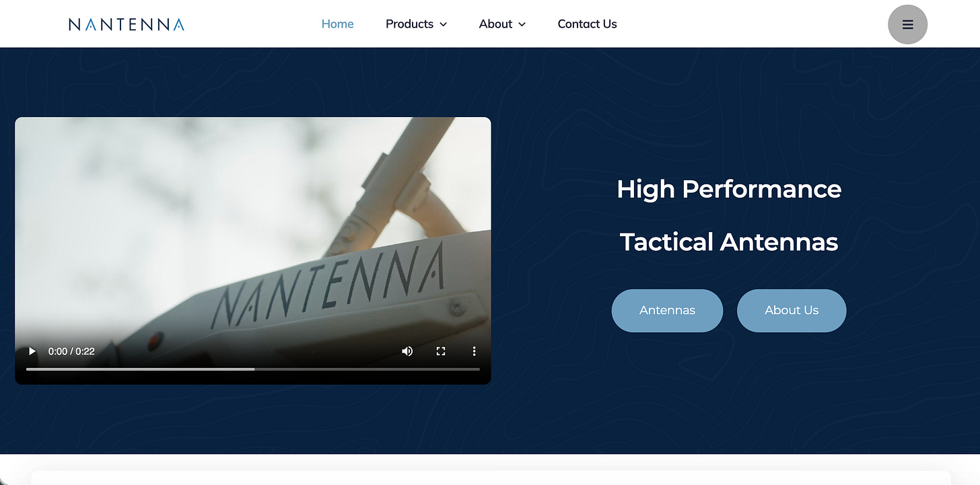Click the About Us button
This screenshot has height=485, width=980.
pos(792,310)
